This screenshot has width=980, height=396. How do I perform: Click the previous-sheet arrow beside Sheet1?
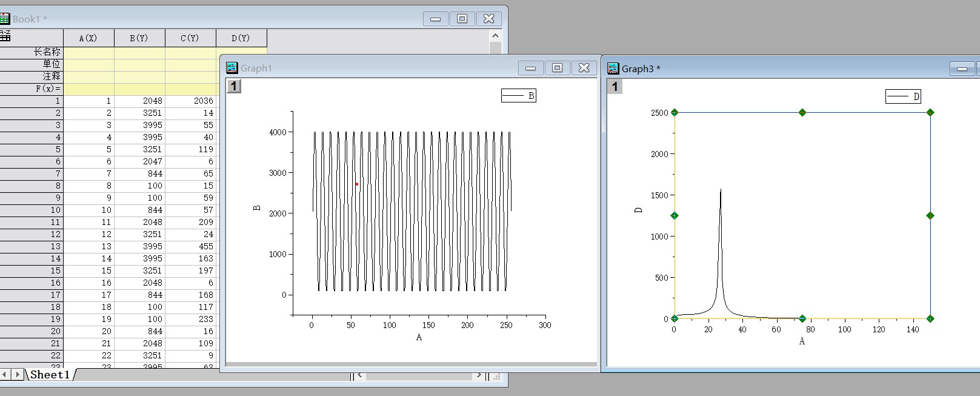[5, 375]
